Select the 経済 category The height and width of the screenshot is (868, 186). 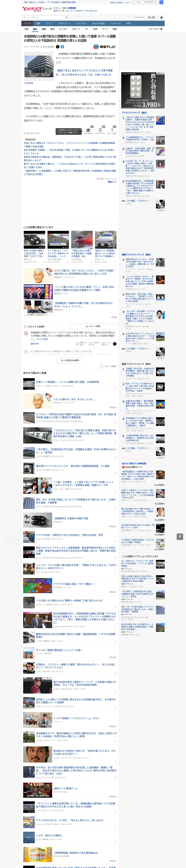coord(52,29)
